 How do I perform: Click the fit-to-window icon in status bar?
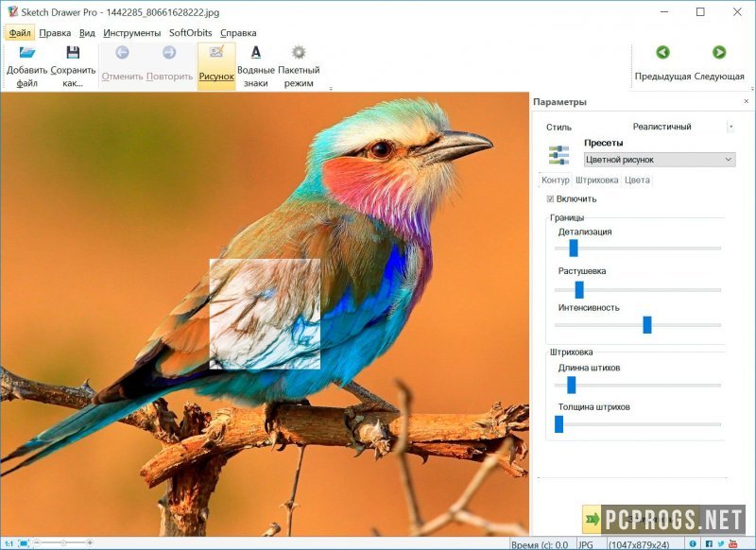click(x=25, y=543)
